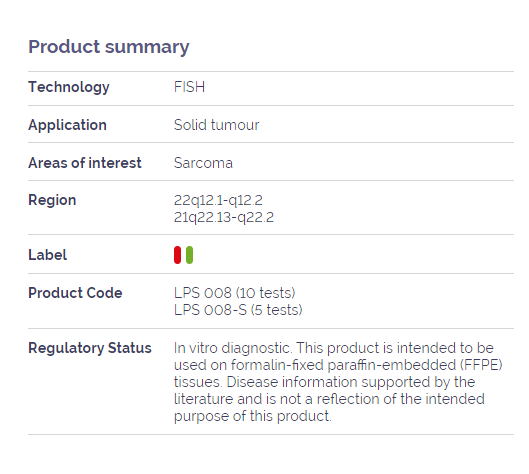Click the 'purpose of this product' text
Screen dimensions: 529x474
click(x=253, y=416)
